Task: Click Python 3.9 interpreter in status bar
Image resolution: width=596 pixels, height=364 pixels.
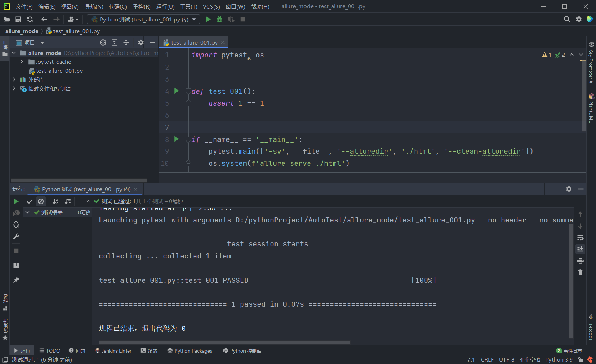Action: [558, 359]
